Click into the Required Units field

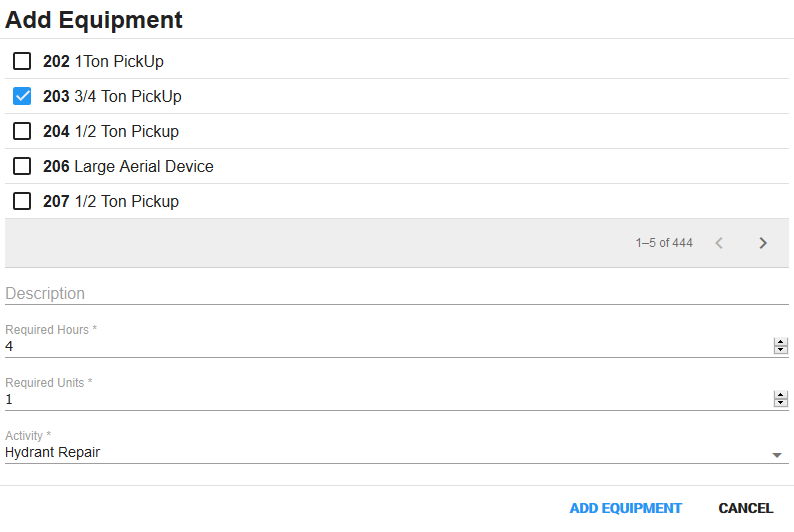[380, 399]
